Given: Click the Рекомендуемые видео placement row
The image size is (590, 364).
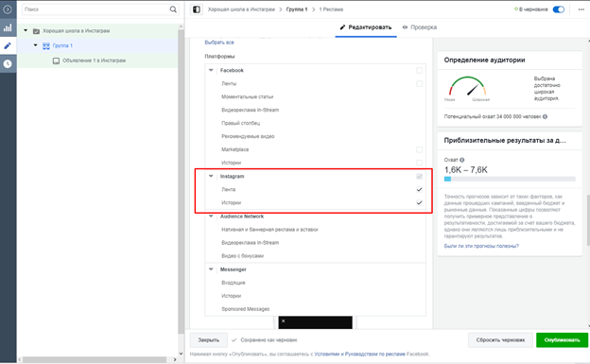Looking at the screenshot, I should pos(315,136).
